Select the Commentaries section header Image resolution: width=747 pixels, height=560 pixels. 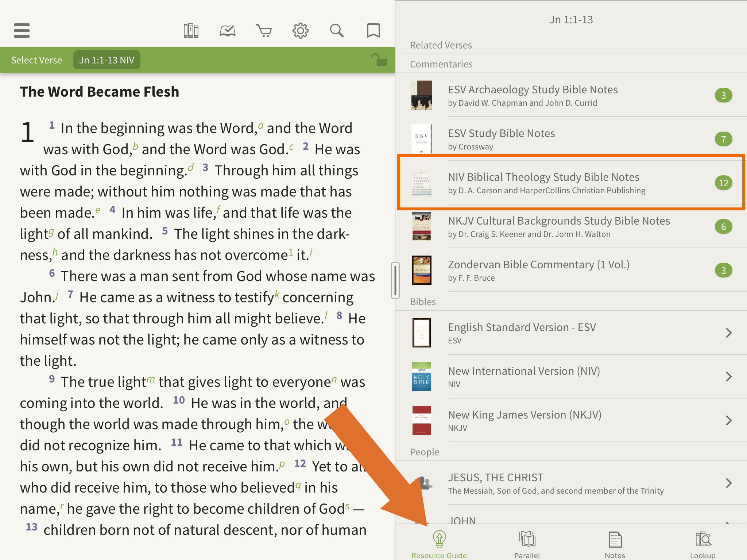pos(441,64)
